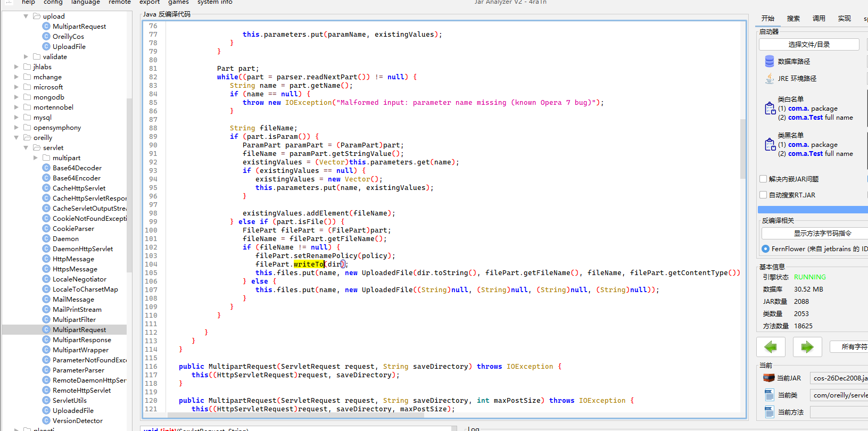Click the current method field
Viewport: 868px width, 431px height.
[x=839, y=412]
